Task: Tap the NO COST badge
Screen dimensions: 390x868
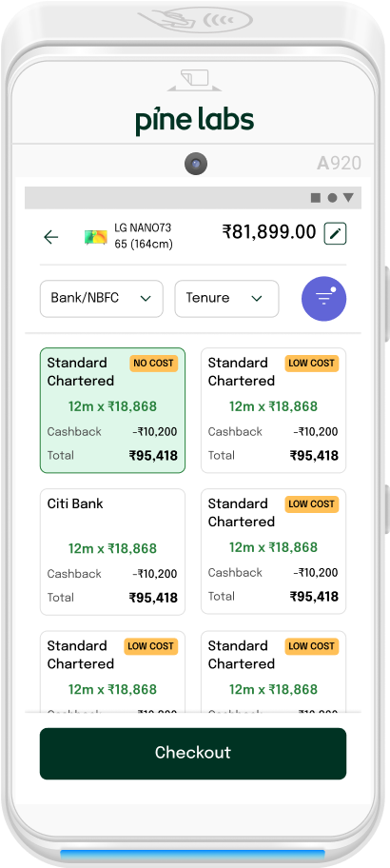Action: [x=154, y=364]
